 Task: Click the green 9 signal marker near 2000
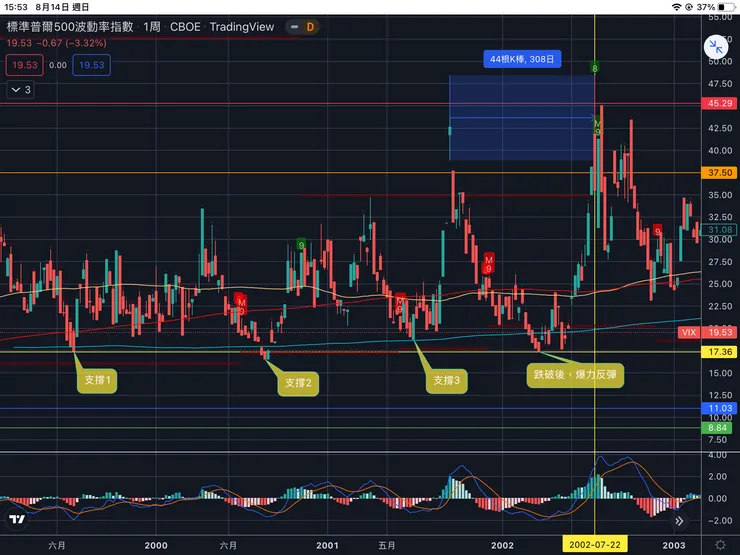(x=301, y=245)
